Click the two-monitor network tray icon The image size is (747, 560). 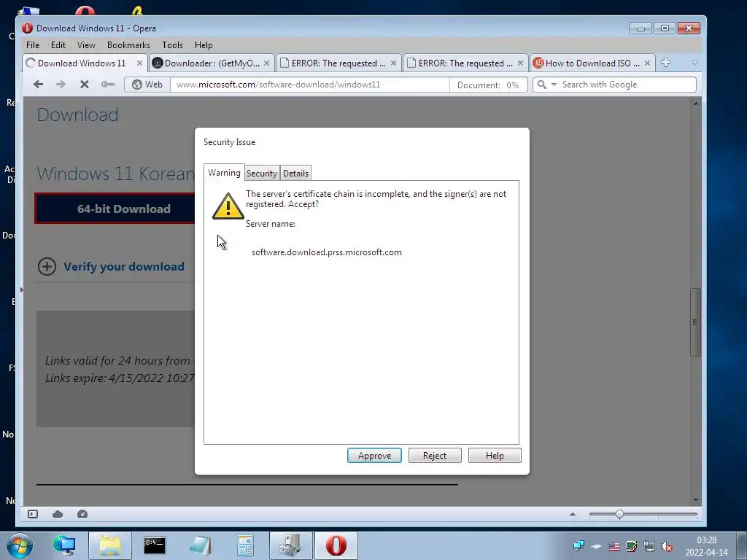pos(578,546)
